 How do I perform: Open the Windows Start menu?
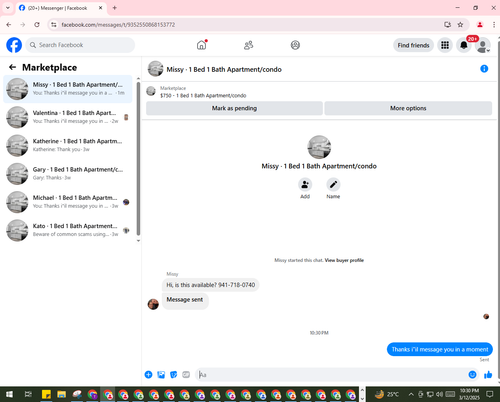[x=9, y=395]
